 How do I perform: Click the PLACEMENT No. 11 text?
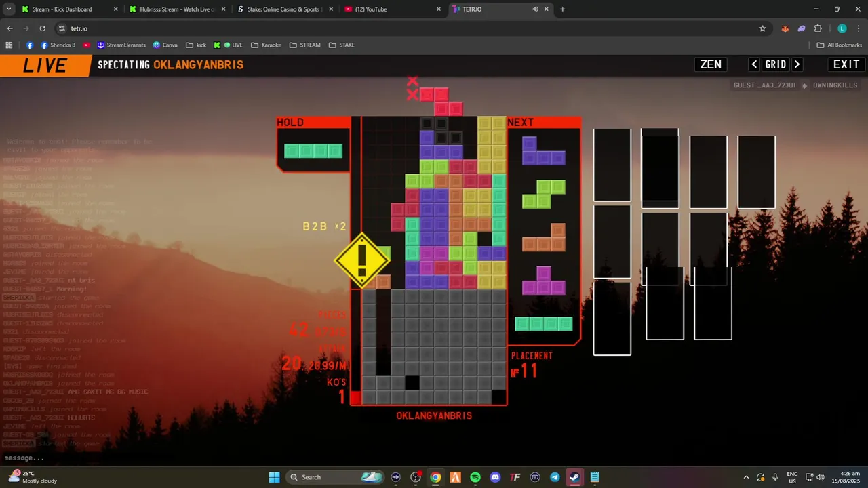[x=532, y=365]
